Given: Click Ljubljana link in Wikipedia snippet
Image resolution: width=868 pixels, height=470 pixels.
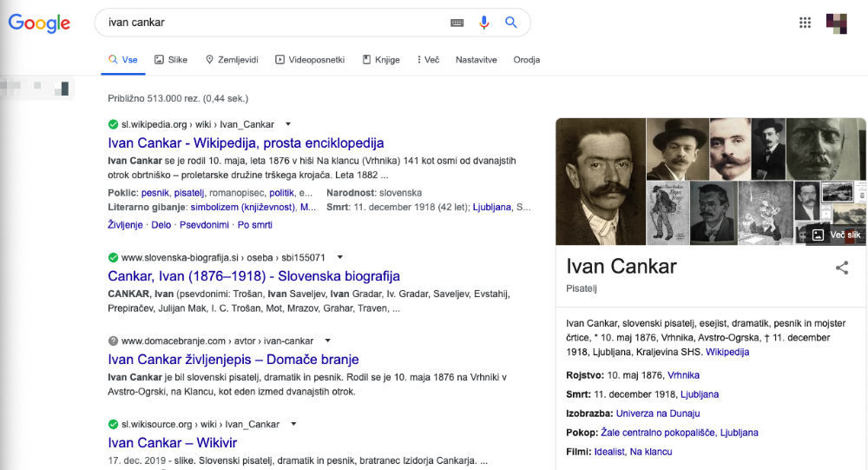Looking at the screenshot, I should pyautogui.click(x=492, y=208).
